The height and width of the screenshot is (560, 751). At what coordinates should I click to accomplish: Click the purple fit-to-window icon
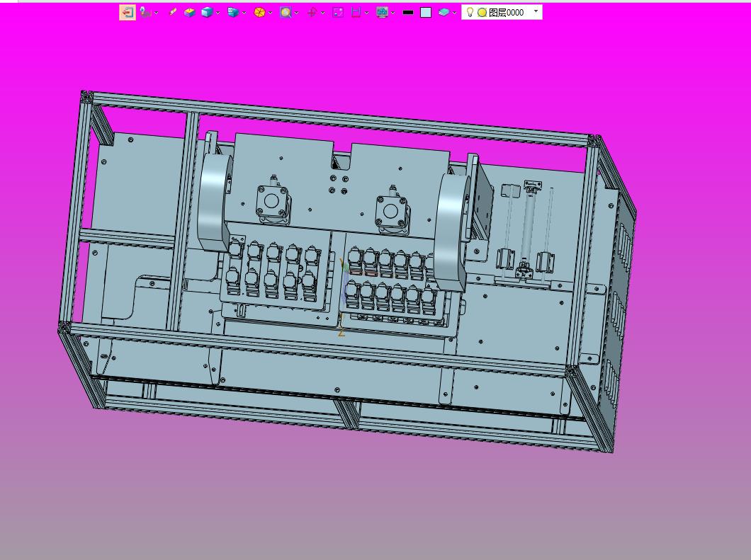pos(338,13)
